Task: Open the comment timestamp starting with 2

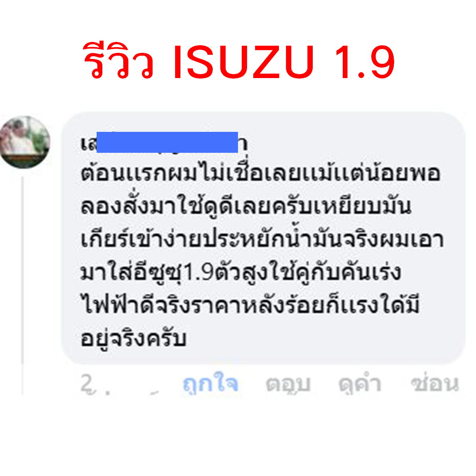Action: coord(95,384)
